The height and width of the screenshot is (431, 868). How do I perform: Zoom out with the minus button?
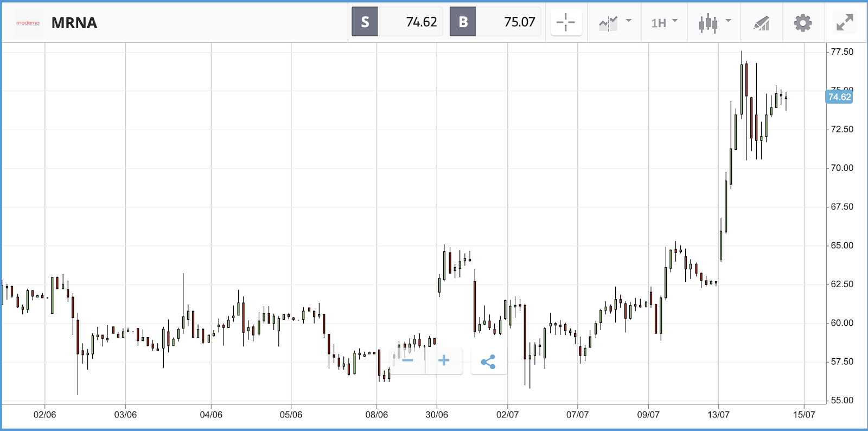tap(408, 361)
